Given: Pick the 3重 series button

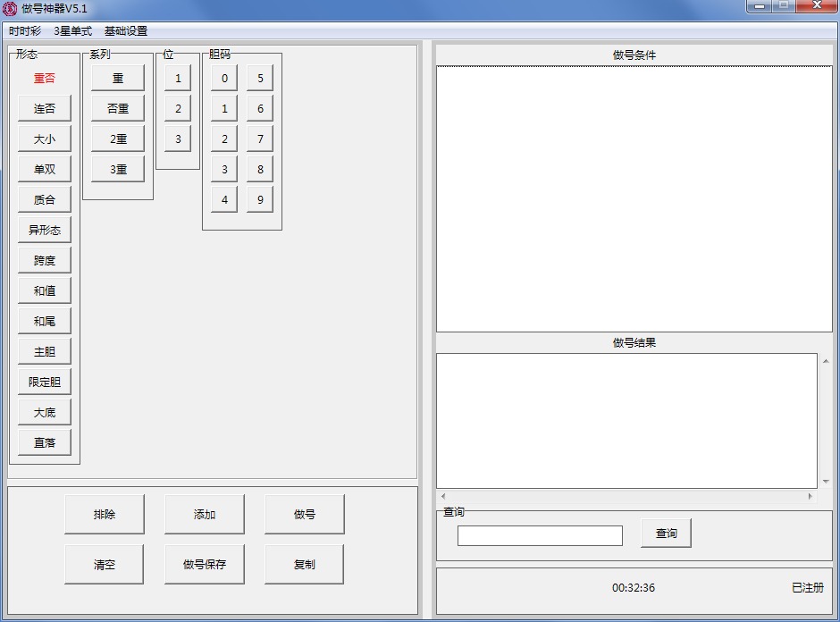Looking at the screenshot, I should pyautogui.click(x=118, y=170).
